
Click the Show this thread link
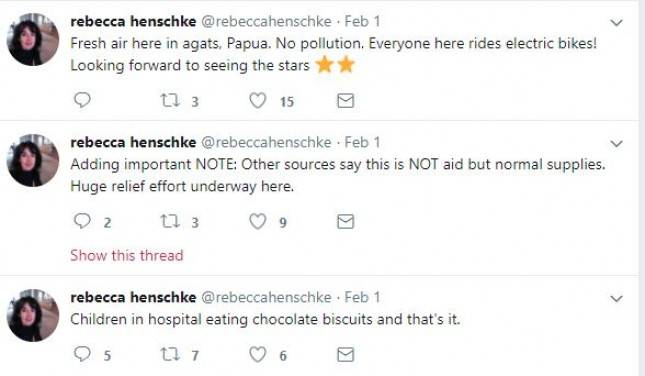coord(127,255)
